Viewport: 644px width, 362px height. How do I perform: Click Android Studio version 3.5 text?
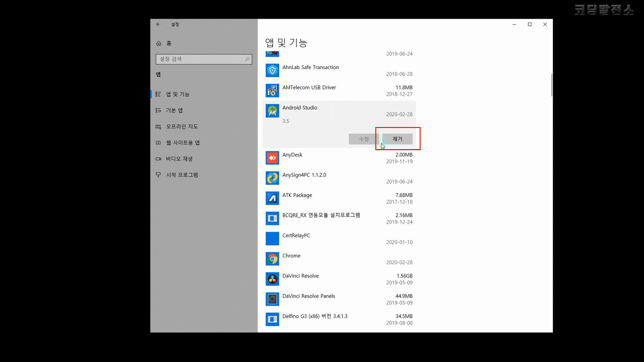(285, 121)
